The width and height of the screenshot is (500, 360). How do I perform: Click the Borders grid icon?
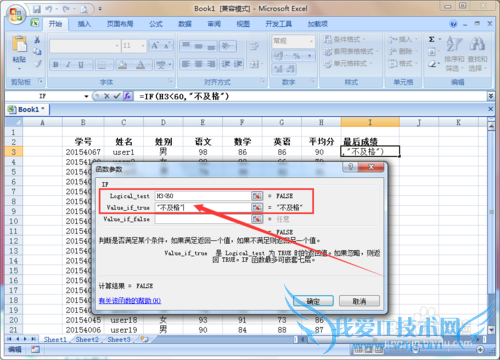click(101, 65)
